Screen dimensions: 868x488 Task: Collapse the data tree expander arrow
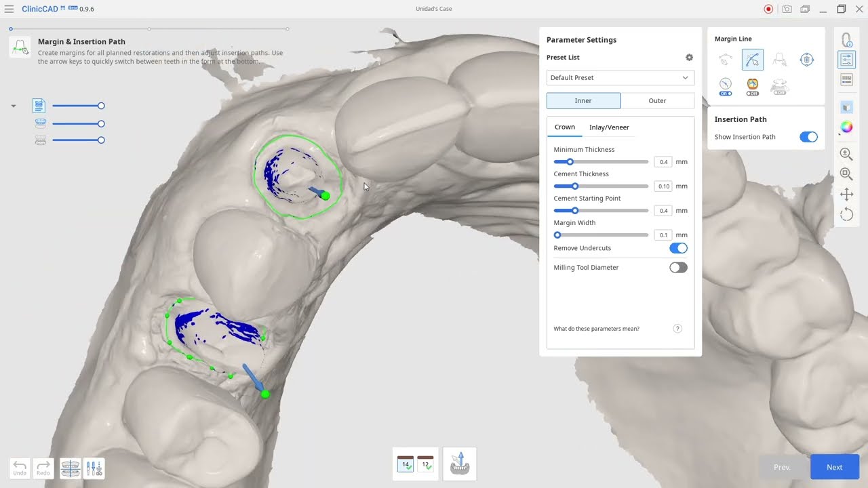14,106
